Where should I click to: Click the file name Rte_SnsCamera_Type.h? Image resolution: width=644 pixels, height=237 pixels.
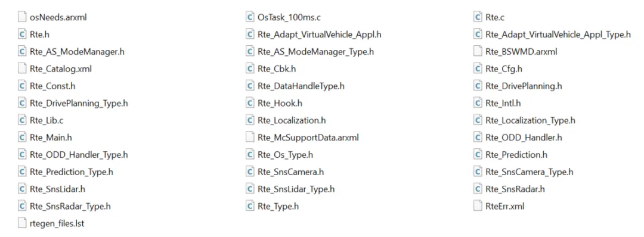[529, 172]
